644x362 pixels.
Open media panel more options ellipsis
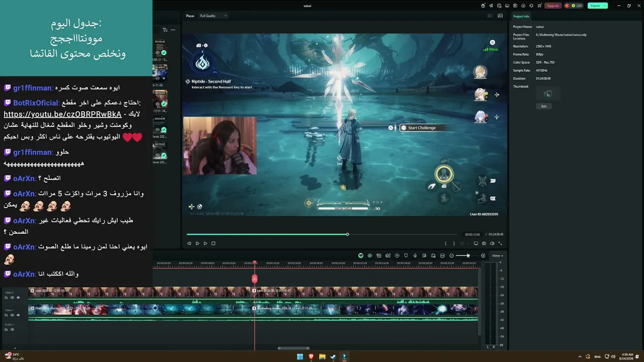coord(173,30)
